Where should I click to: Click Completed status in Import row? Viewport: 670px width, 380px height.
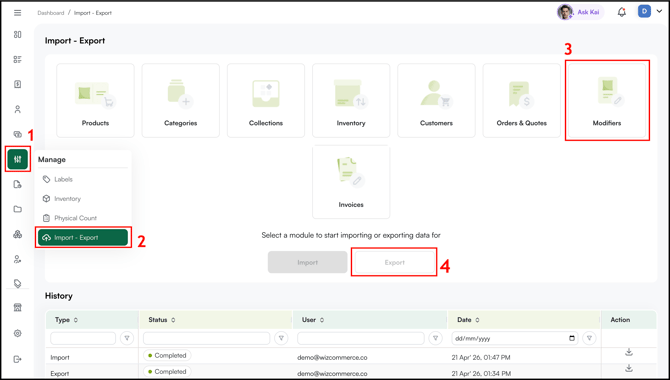(167, 356)
